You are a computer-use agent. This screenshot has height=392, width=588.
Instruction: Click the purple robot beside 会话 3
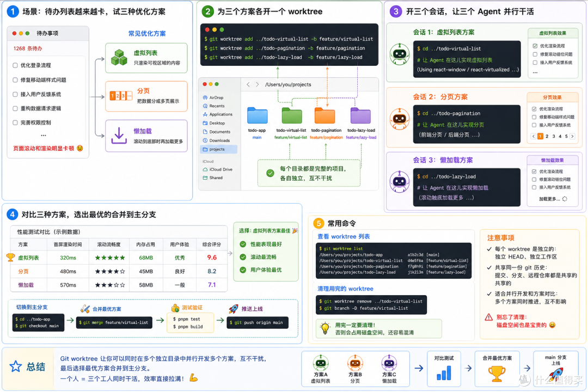tap(400, 182)
